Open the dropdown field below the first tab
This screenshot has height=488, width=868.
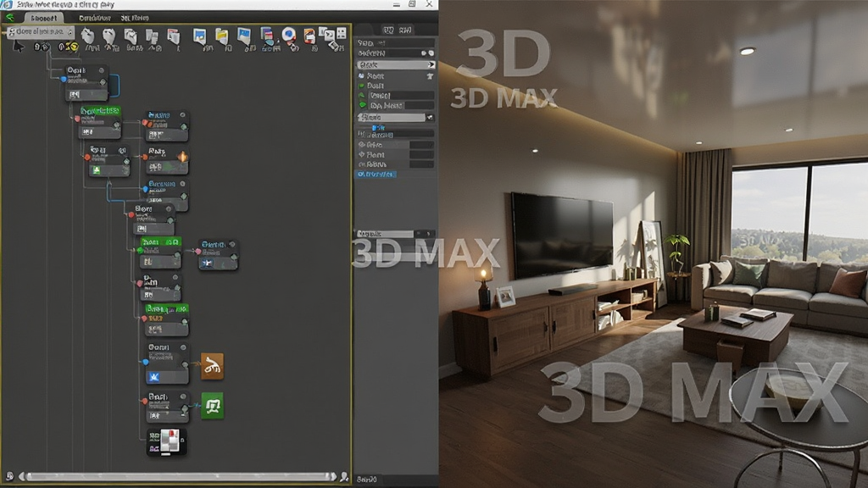(x=41, y=32)
